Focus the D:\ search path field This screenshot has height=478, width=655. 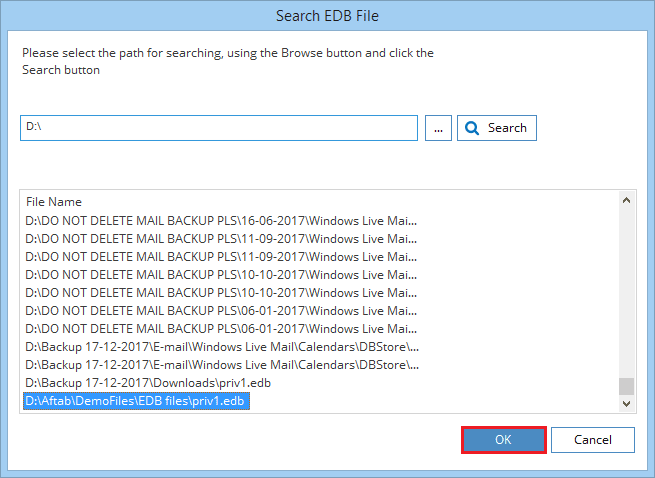tap(218, 128)
